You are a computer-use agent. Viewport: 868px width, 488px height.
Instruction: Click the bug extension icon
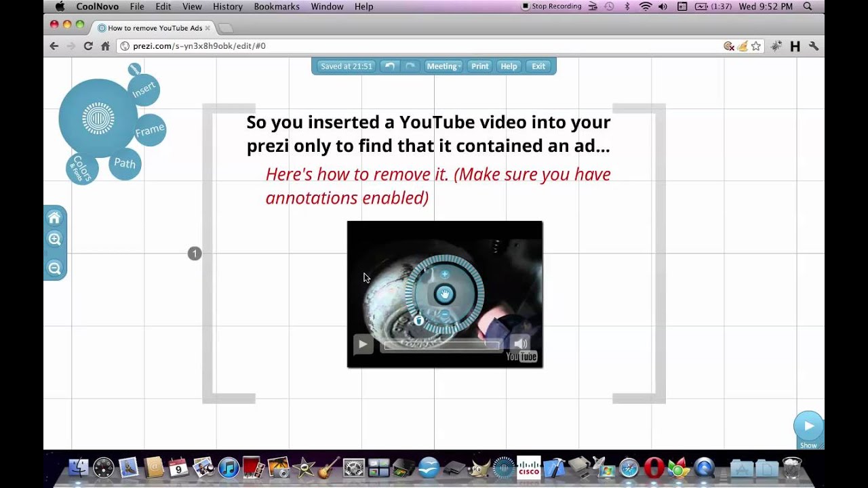[x=776, y=46]
